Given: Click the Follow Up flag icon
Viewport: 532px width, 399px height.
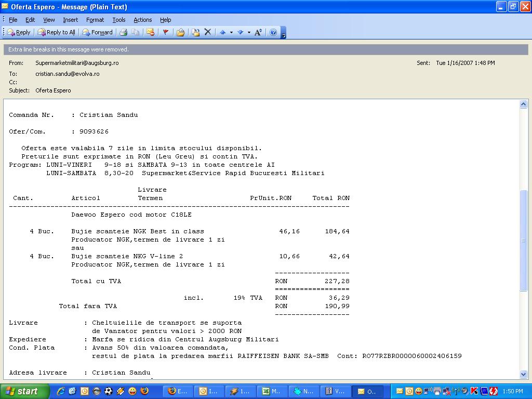Looking at the screenshot, I should (166, 32).
